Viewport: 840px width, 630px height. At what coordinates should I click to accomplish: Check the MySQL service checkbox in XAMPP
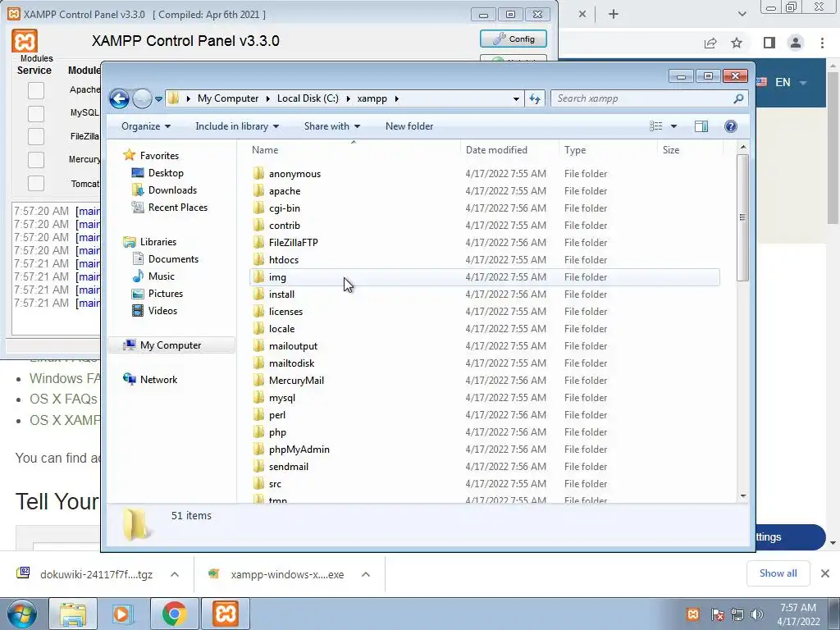pos(36,113)
